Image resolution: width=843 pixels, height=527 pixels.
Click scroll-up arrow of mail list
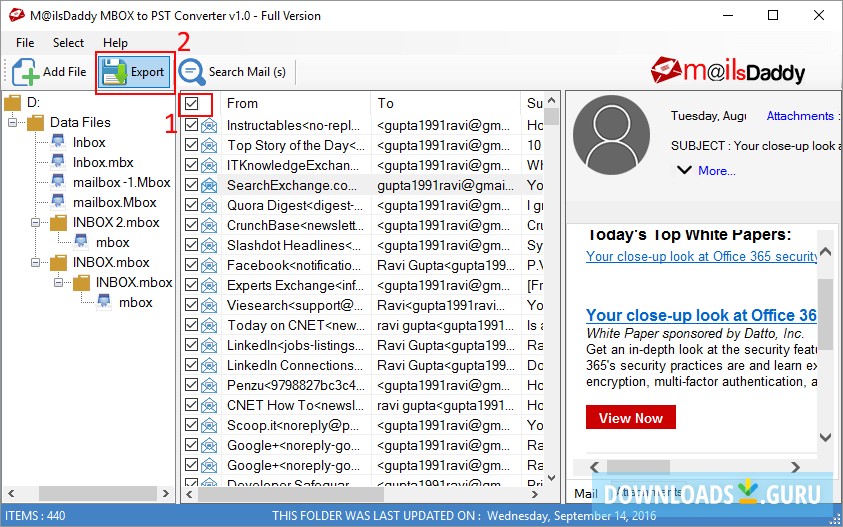(x=551, y=101)
